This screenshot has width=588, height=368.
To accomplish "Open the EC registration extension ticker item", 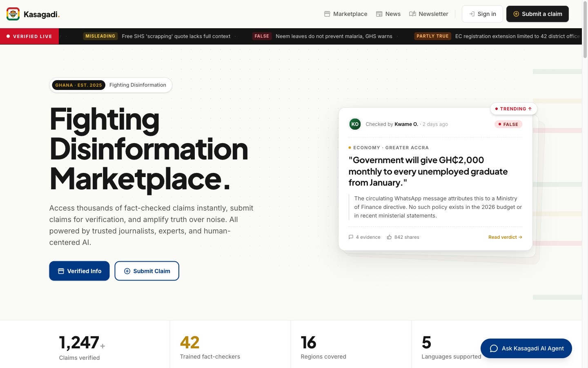I will click(517, 36).
